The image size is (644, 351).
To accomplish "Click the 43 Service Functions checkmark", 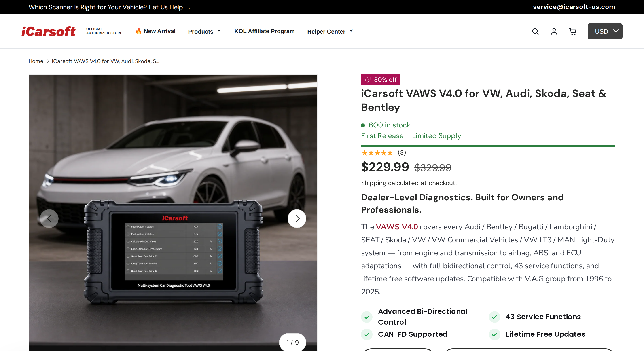I will (494, 317).
